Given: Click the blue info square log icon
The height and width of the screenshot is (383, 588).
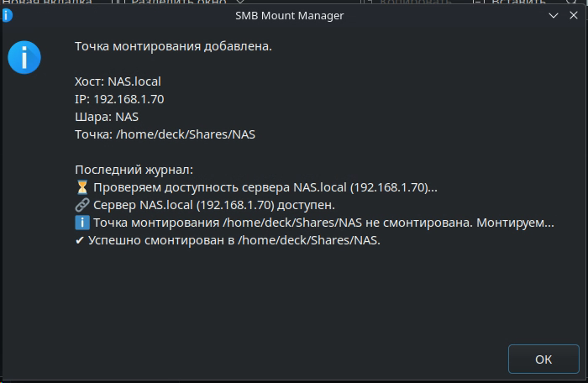Looking at the screenshot, I should click(82, 223).
